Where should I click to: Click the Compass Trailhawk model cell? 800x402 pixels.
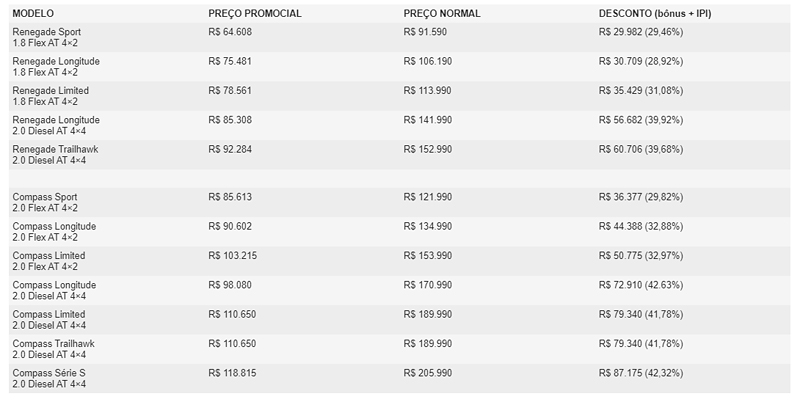point(53,349)
